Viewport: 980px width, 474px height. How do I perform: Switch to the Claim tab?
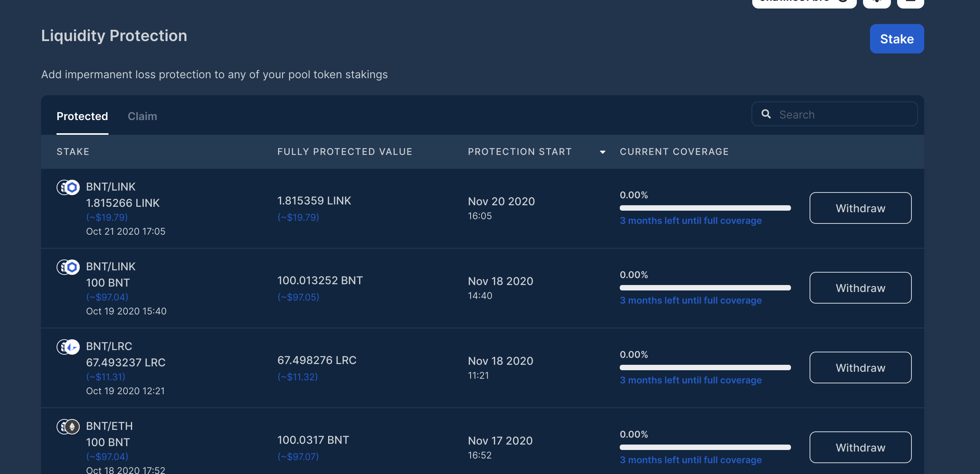click(142, 116)
